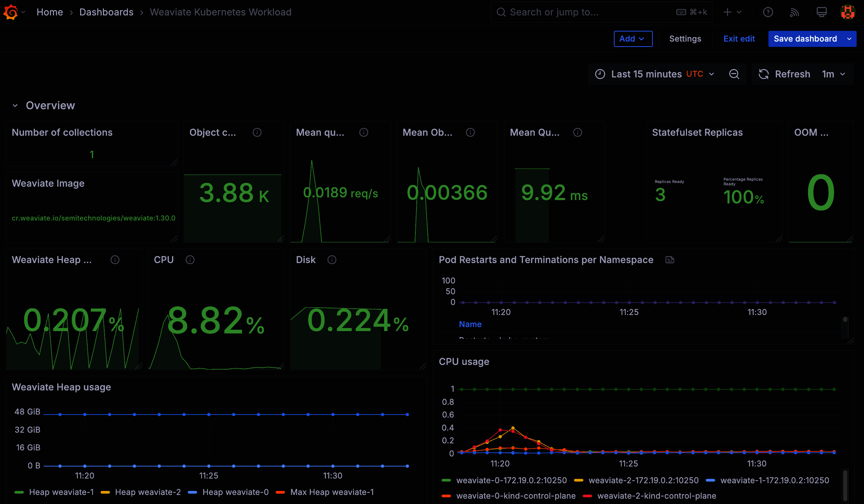Go to Dashboards breadcrumb
Image resolution: width=864 pixels, height=504 pixels.
click(x=106, y=12)
